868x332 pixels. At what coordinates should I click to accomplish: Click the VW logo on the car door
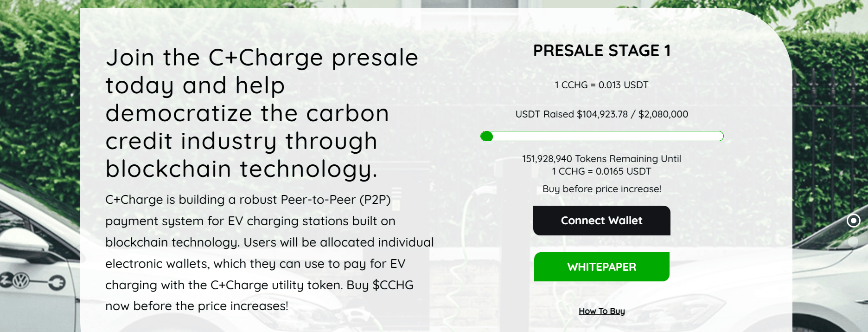(x=21, y=280)
